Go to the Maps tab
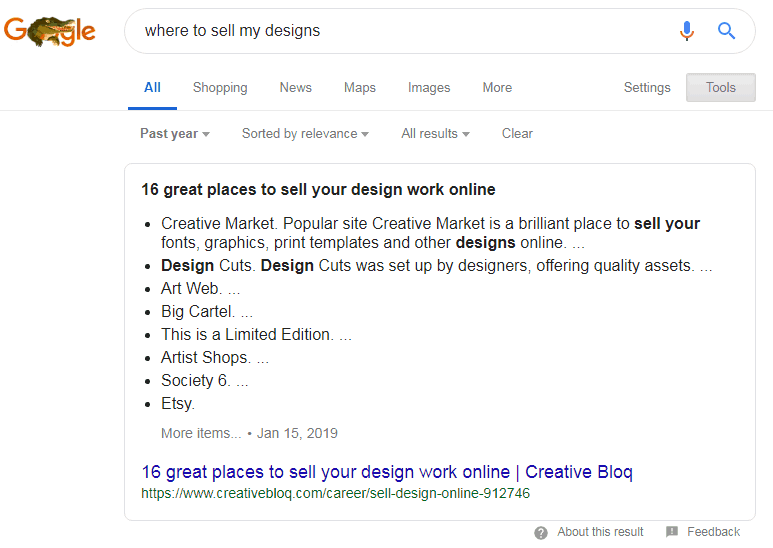The width and height of the screenshot is (773, 548). tap(360, 87)
